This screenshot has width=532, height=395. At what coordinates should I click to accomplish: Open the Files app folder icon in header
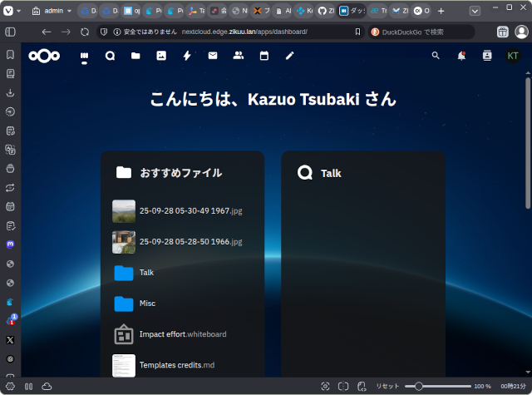click(x=135, y=56)
